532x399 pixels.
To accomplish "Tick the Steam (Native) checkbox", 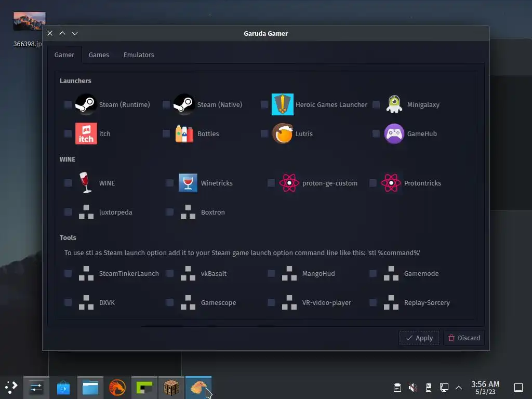I will [x=166, y=104].
